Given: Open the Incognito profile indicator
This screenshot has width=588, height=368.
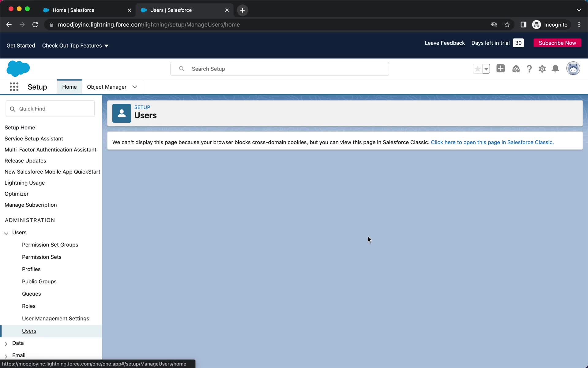Looking at the screenshot, I should tap(550, 25).
